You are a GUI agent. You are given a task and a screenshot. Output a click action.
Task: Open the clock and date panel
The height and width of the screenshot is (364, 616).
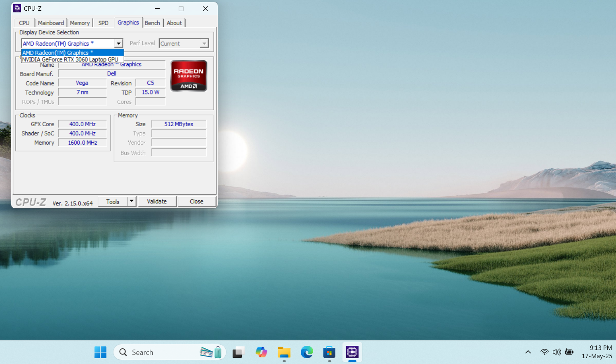coord(597,352)
